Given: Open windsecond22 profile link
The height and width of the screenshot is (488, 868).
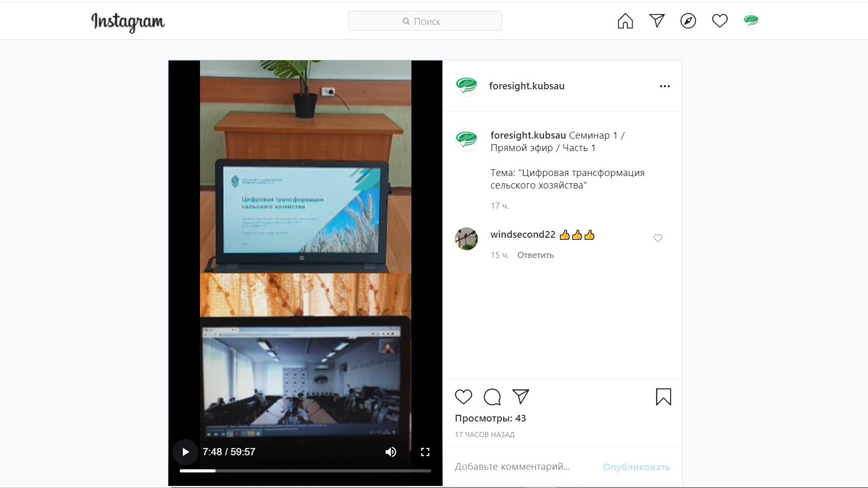Looking at the screenshot, I should pos(523,235).
